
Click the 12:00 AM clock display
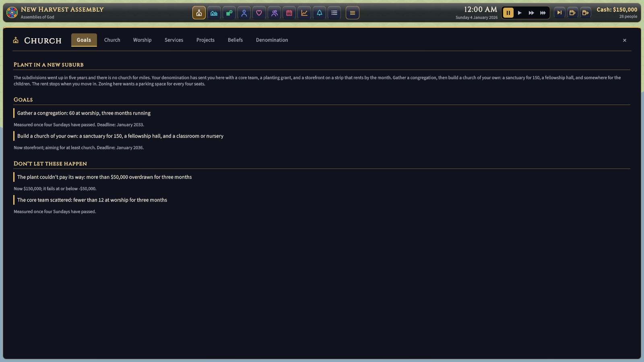481,9
